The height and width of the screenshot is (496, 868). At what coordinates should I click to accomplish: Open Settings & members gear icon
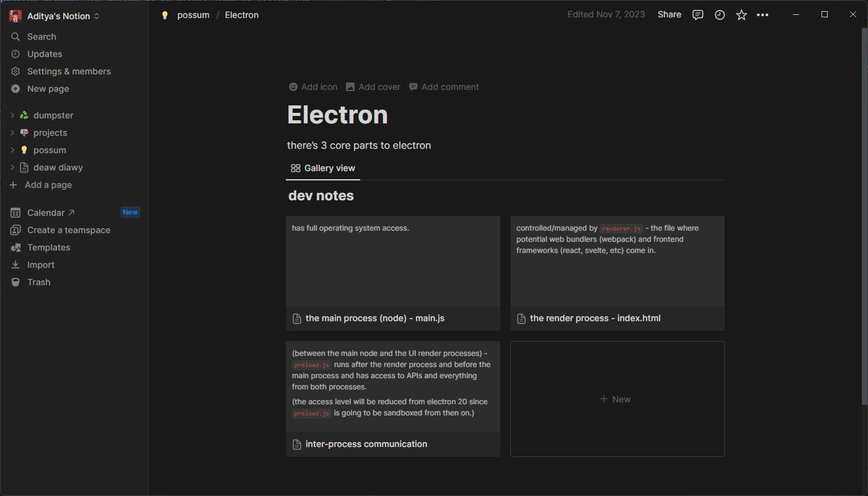click(15, 71)
